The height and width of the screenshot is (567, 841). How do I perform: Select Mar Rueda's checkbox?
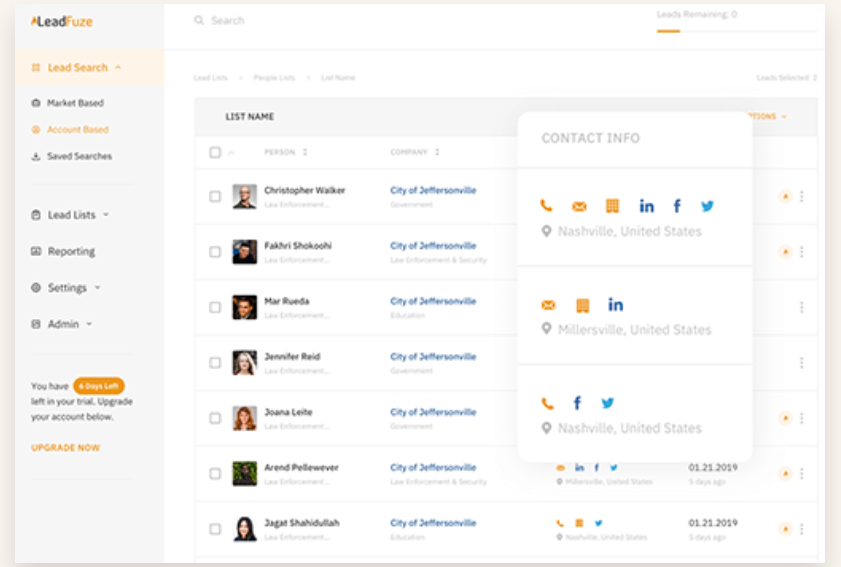(x=215, y=307)
